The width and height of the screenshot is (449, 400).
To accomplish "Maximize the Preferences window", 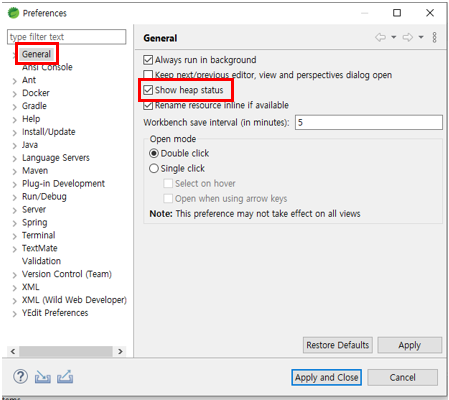I will (397, 13).
